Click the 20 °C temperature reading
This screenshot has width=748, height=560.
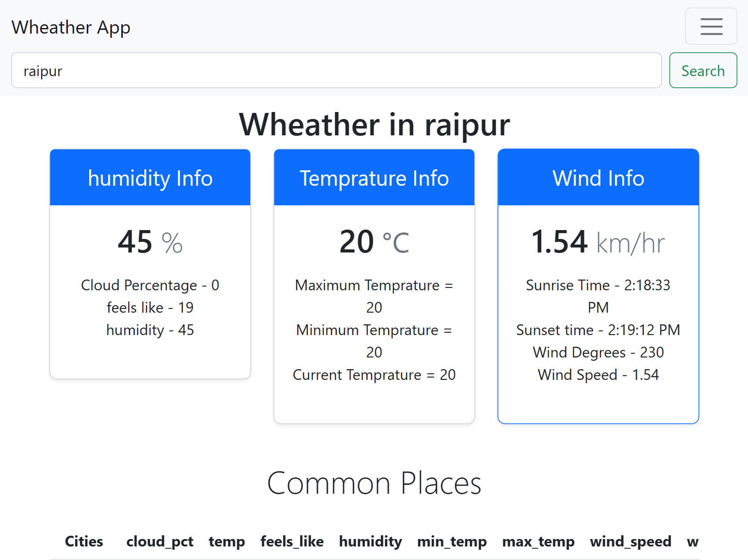[x=374, y=241]
